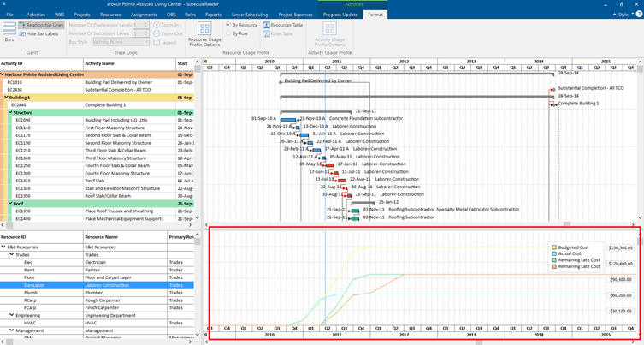The image size is (644, 345).
Task: Click the Resource ID column header
Action: tap(42, 237)
